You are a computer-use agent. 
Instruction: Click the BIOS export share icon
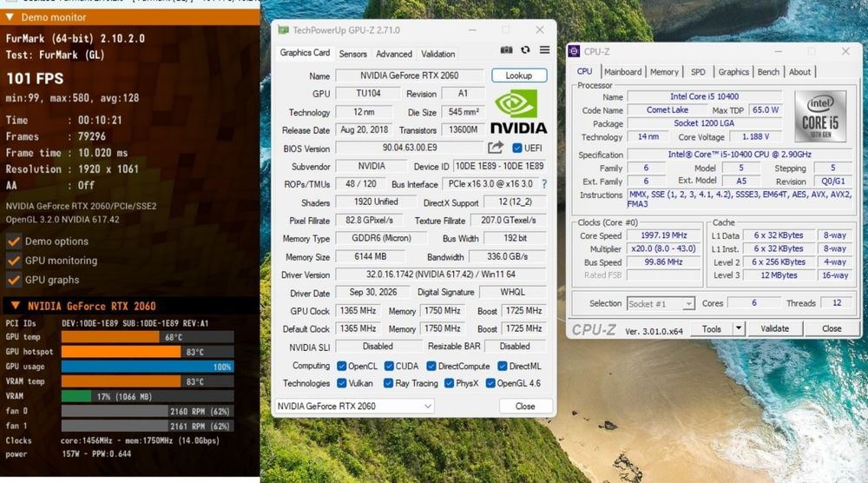click(496, 148)
